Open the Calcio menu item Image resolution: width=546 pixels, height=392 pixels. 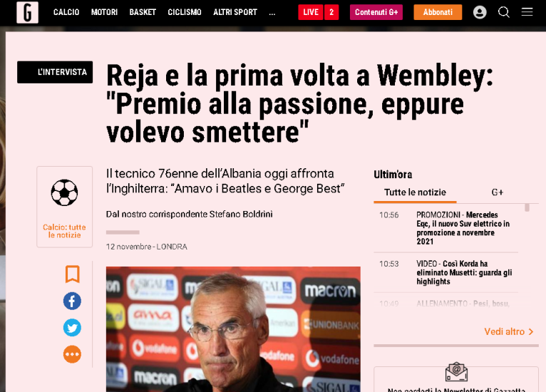66,12
